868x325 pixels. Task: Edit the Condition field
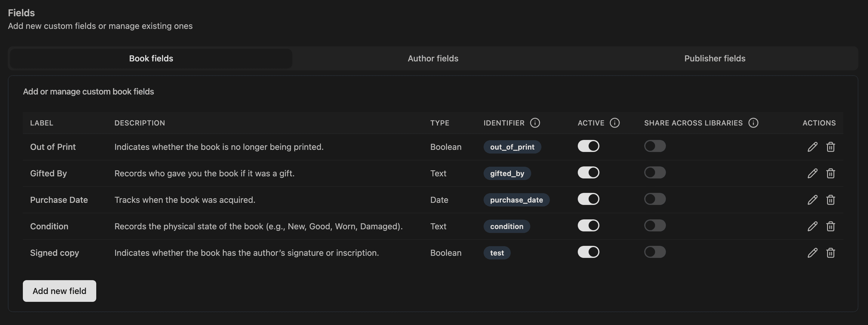pos(813,226)
